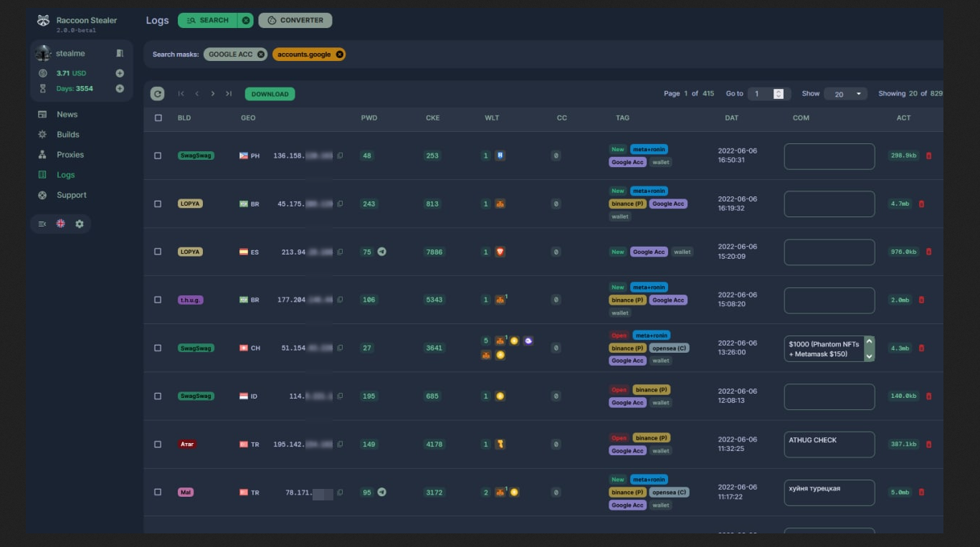Viewport: 980px width, 547px height.
Task: Click the purple Phantom wallet icon in CH row
Action: 528,341
